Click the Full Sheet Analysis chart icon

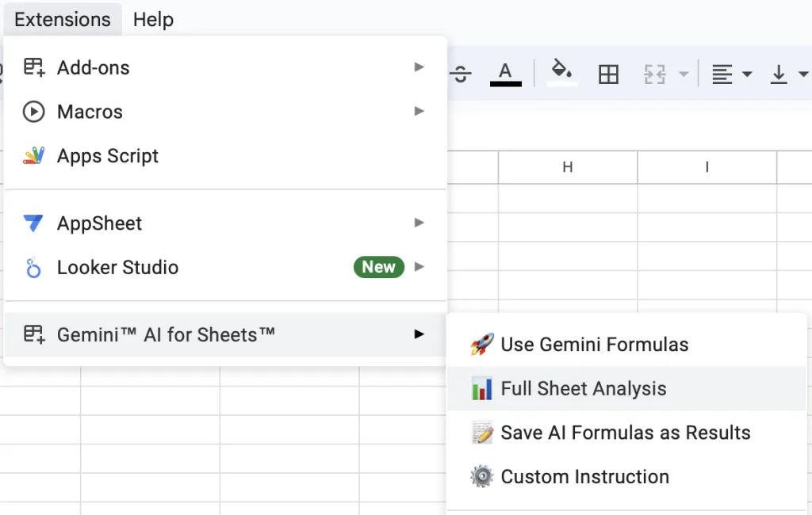click(482, 388)
